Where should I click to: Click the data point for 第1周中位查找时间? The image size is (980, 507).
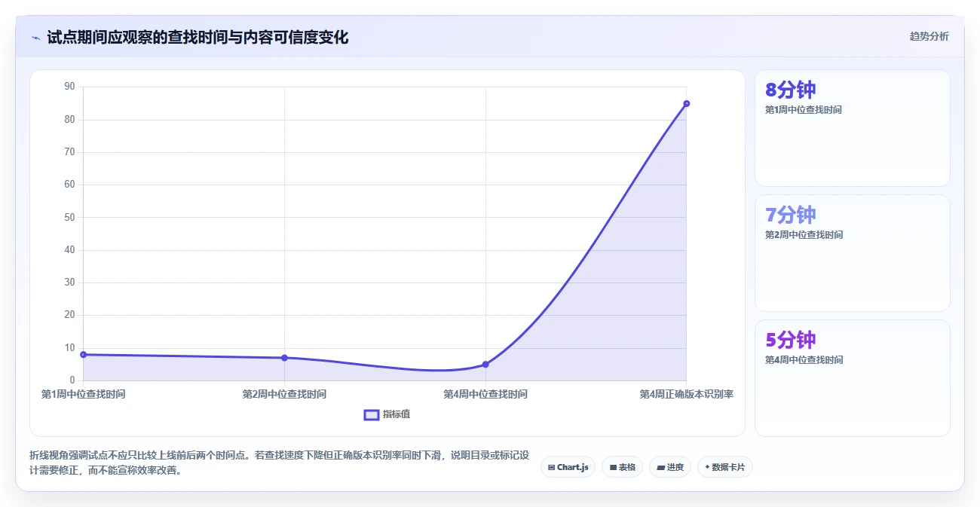click(83, 354)
